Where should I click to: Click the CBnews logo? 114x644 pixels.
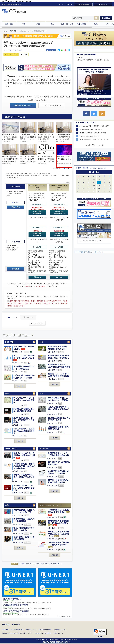[14, 11]
